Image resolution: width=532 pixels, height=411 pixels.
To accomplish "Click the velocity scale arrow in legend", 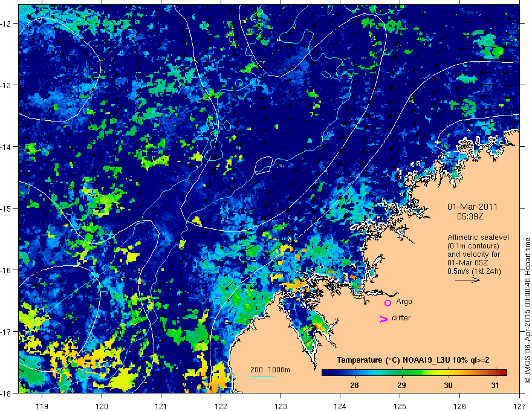I will click(x=467, y=280).
